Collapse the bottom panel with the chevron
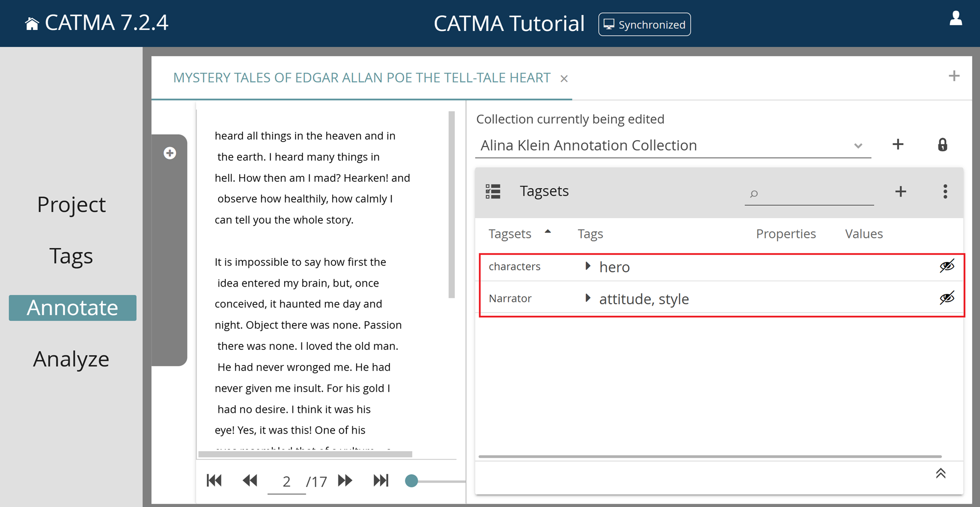 [941, 474]
